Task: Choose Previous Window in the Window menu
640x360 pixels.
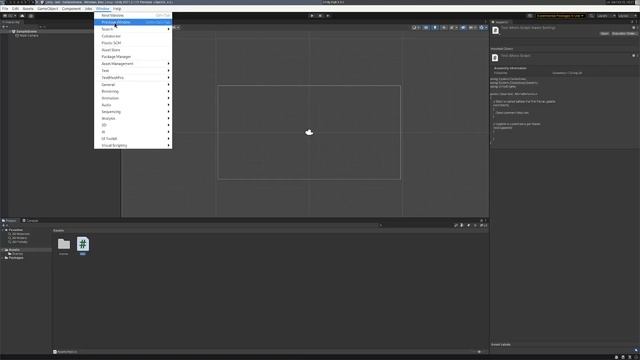Action: point(133,22)
